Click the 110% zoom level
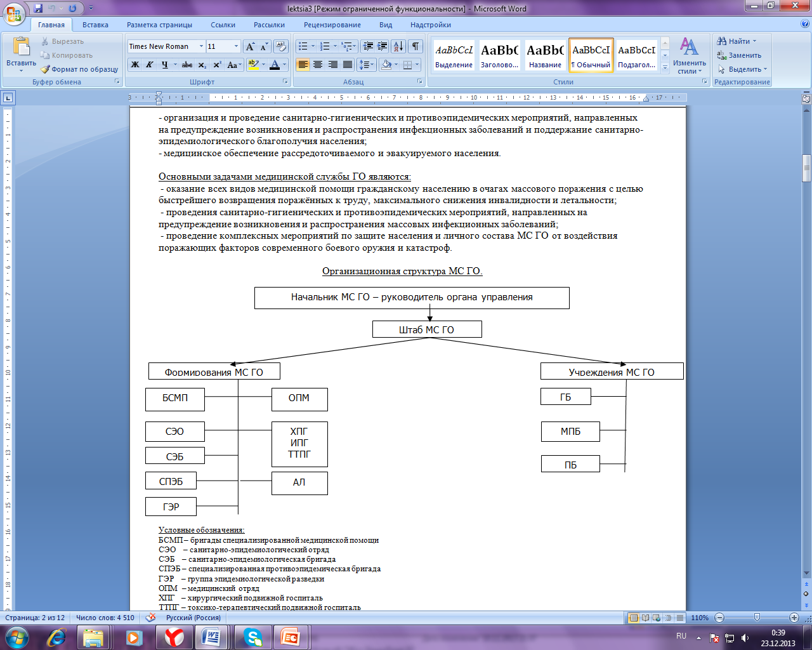Image resolution: width=812 pixels, height=650 pixels. point(700,618)
